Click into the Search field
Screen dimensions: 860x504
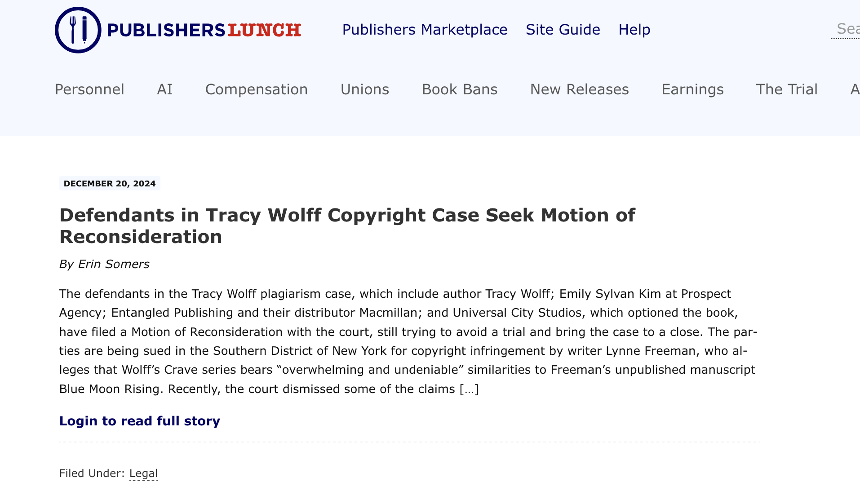point(847,29)
